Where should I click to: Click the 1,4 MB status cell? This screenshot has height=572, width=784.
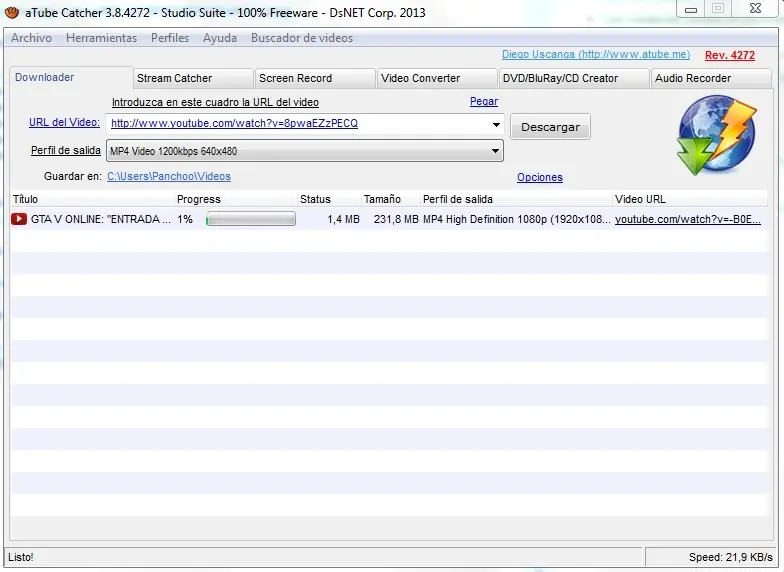click(344, 219)
